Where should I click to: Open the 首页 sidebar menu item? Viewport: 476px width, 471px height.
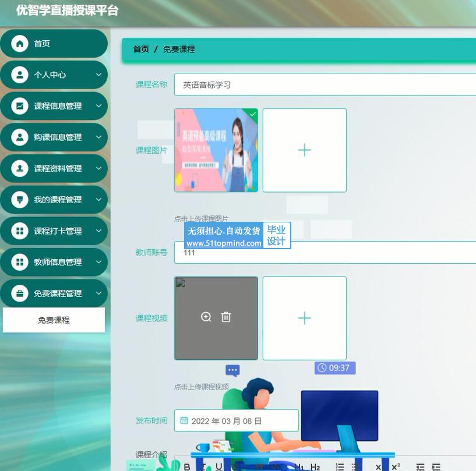click(x=54, y=44)
